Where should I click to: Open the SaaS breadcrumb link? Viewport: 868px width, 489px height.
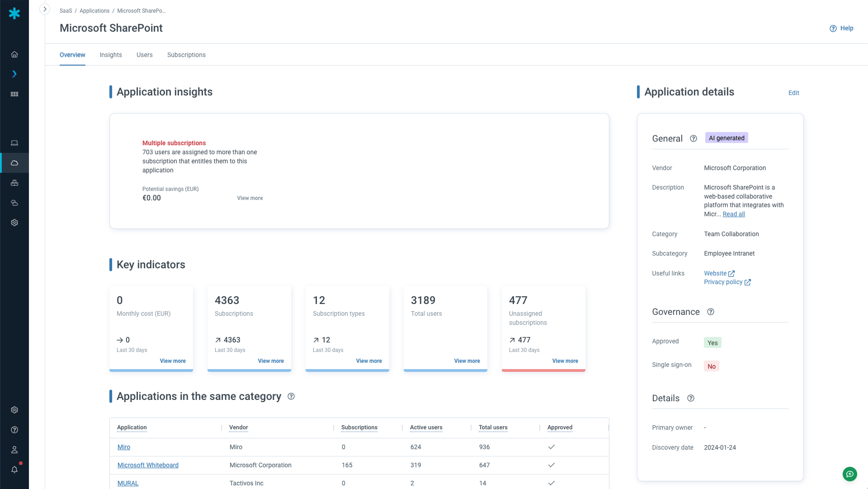66,10
